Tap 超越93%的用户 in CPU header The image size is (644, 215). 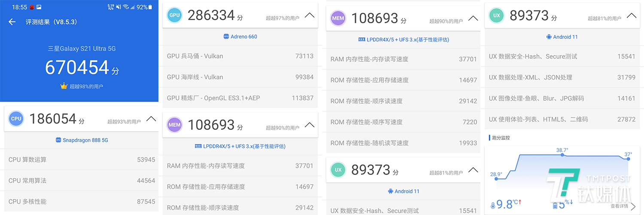pos(124,122)
